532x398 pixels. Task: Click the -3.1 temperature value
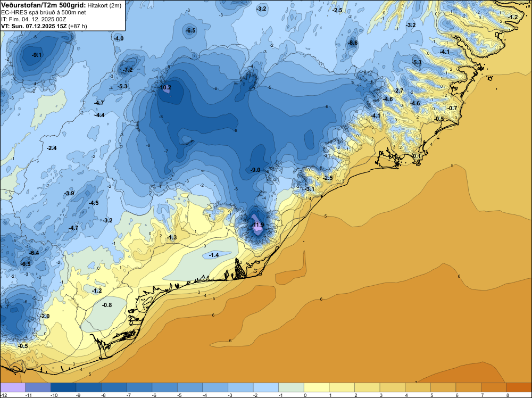point(310,189)
